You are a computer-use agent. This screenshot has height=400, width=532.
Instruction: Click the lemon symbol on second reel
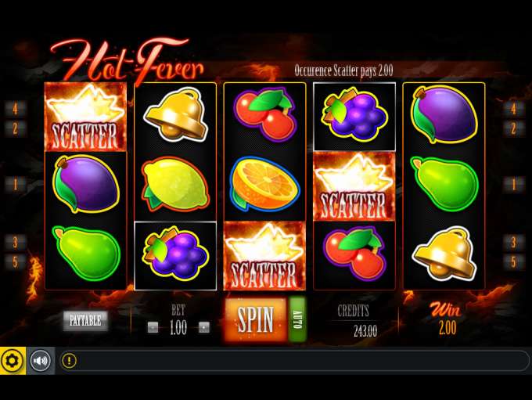pos(175,184)
